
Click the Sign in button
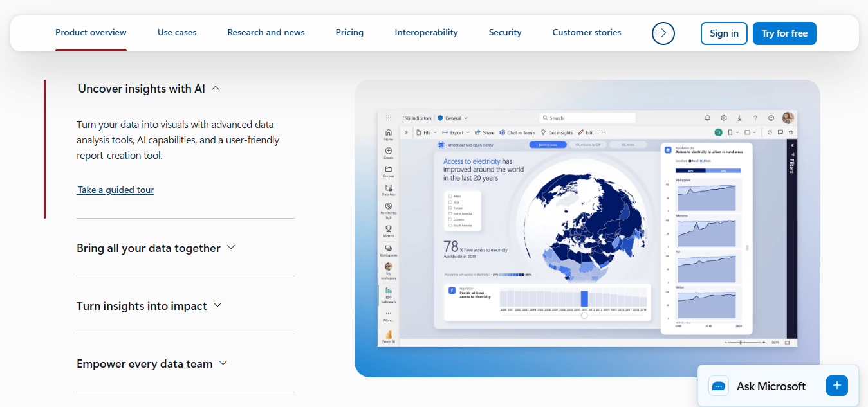(724, 33)
